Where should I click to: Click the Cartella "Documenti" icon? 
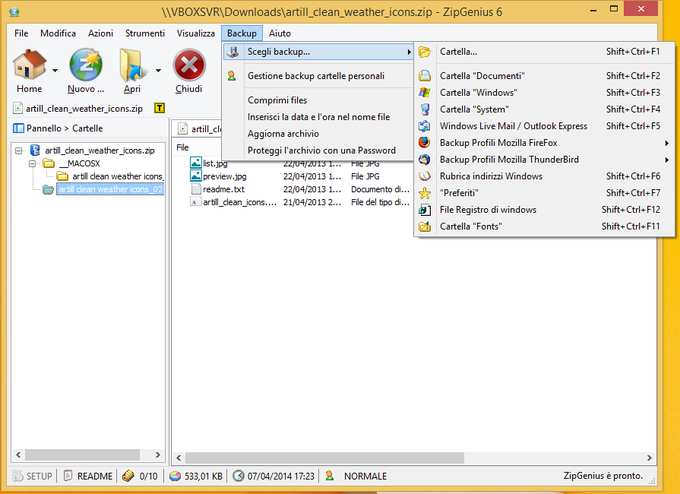[x=425, y=76]
